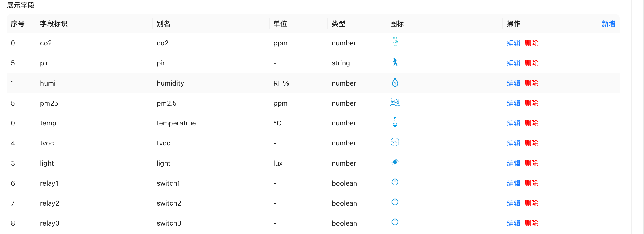Viewport: 644px width, 234px height.
Task: Click the humidity water drop icon
Action: 395,82
